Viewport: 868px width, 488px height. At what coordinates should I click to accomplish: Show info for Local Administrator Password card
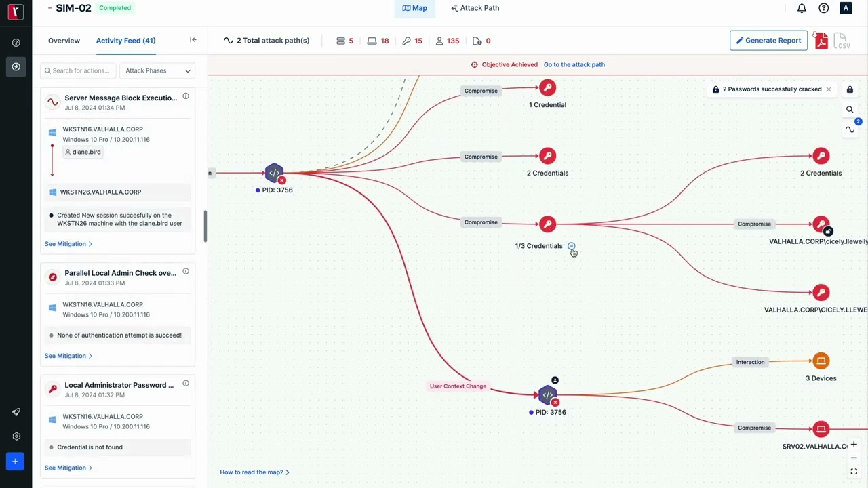pyautogui.click(x=186, y=383)
